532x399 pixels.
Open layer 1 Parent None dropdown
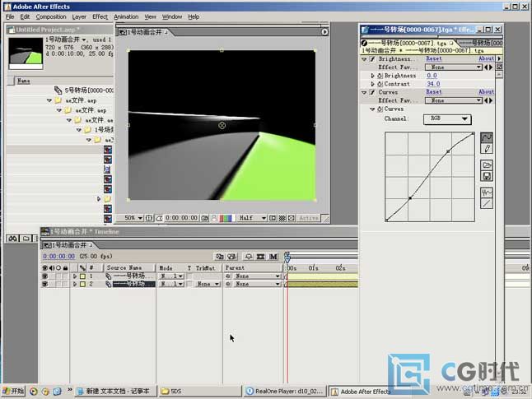257,276
